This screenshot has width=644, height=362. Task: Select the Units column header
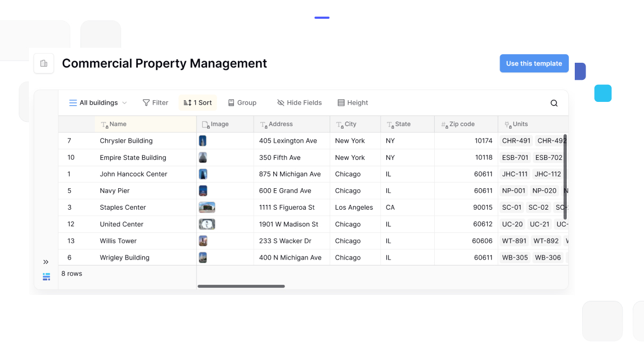point(519,124)
